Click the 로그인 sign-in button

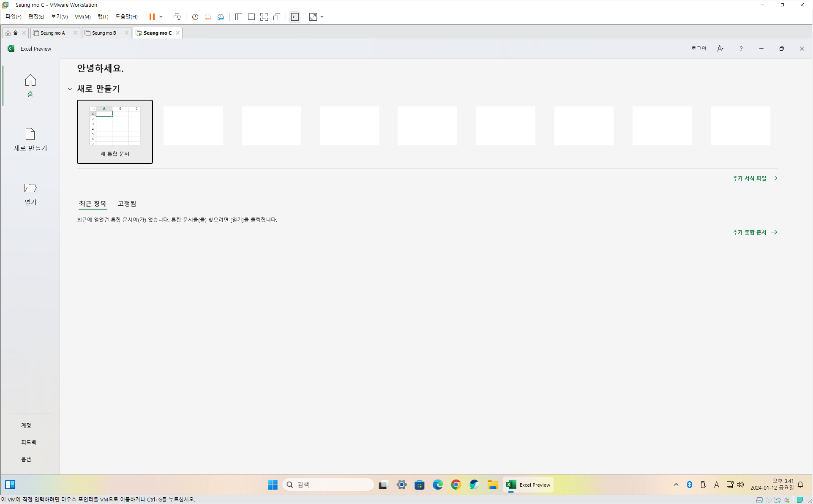click(698, 49)
